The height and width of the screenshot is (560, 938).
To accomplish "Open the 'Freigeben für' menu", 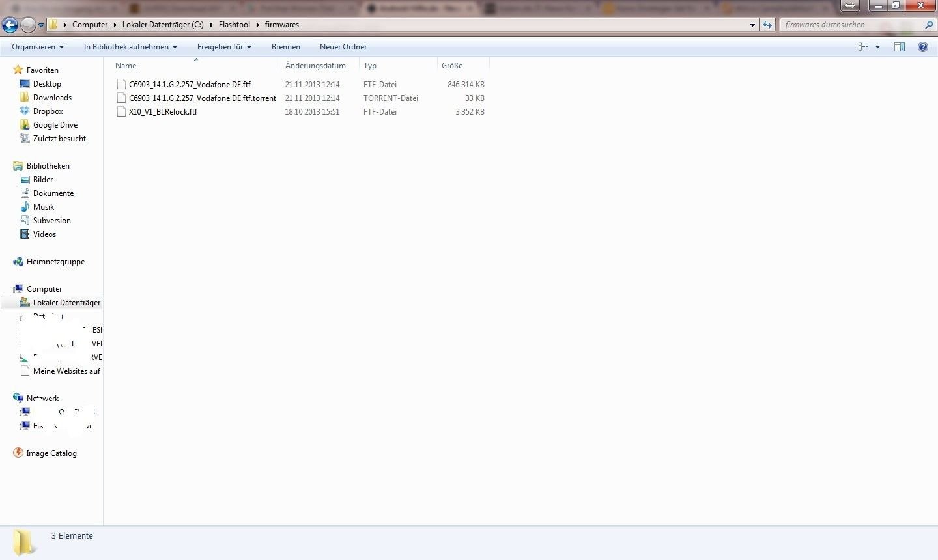I will (224, 47).
